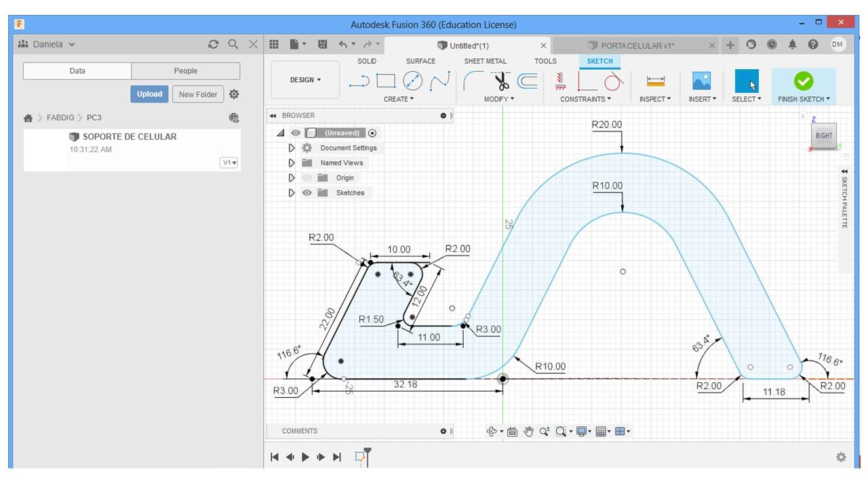Activate the Select cursor tool
Image resolution: width=868 pixels, height=488 pixels.
coord(747,81)
